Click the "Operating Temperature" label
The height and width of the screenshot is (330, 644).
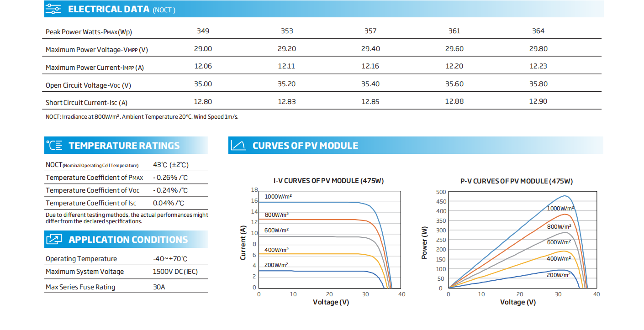point(81,259)
